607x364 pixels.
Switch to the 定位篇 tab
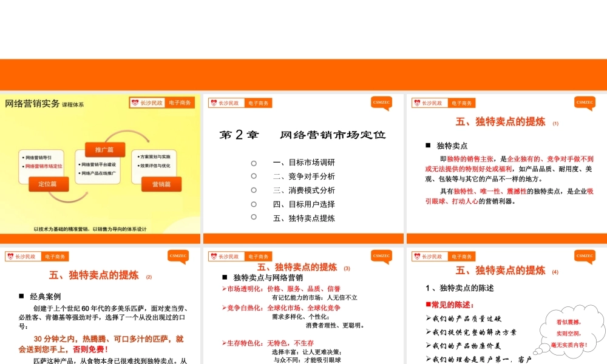pos(48,184)
